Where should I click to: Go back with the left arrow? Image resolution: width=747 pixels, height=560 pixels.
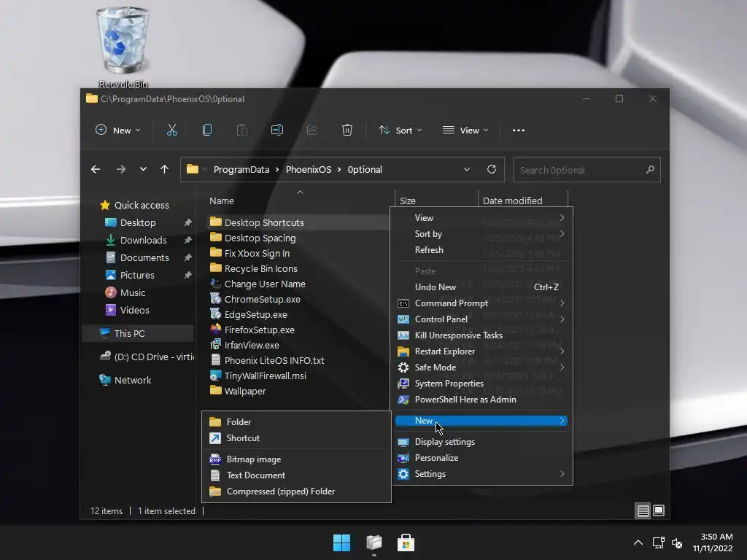pyautogui.click(x=96, y=169)
